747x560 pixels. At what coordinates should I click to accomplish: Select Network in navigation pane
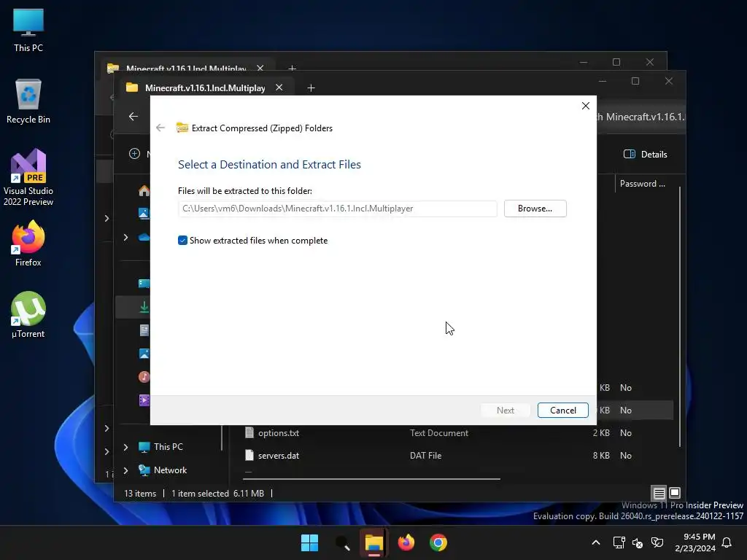170,470
